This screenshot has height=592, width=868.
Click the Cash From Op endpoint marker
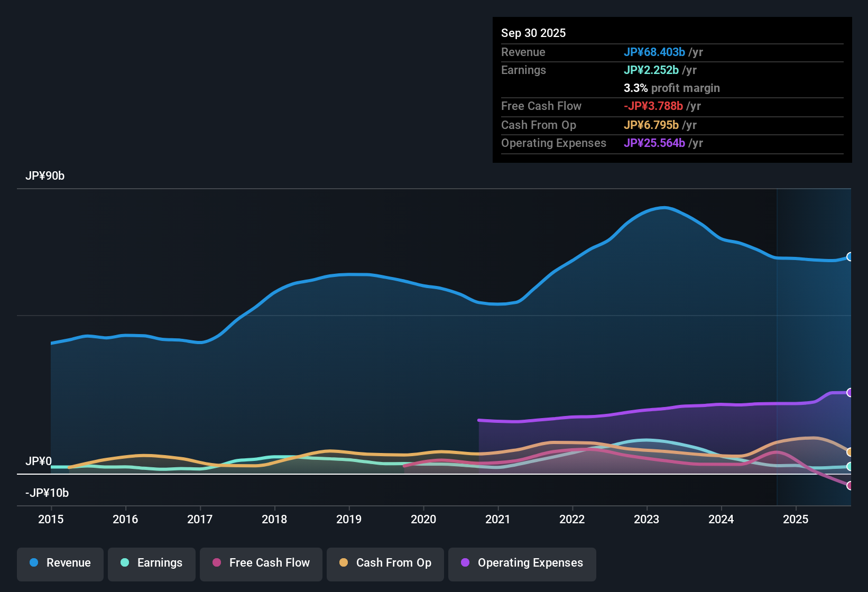point(850,451)
